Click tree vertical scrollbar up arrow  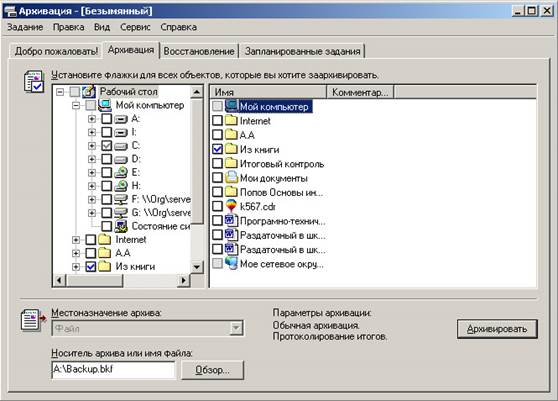pyautogui.click(x=197, y=92)
